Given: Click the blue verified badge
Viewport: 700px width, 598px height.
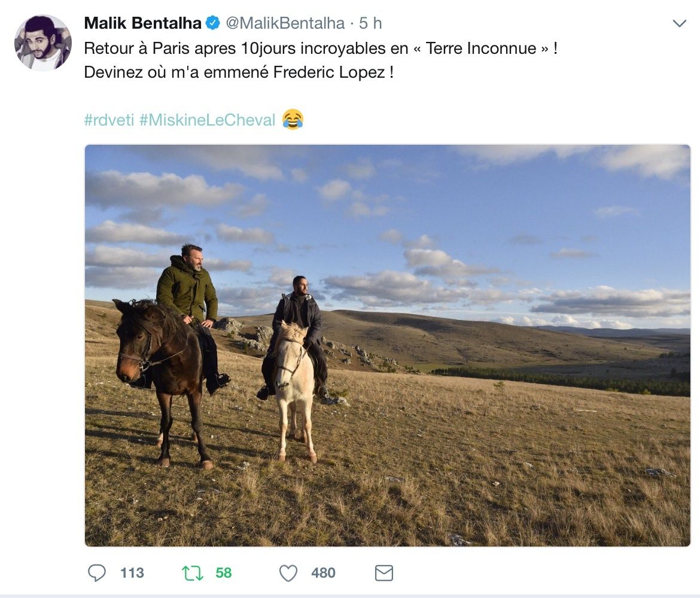Looking at the screenshot, I should [213, 23].
